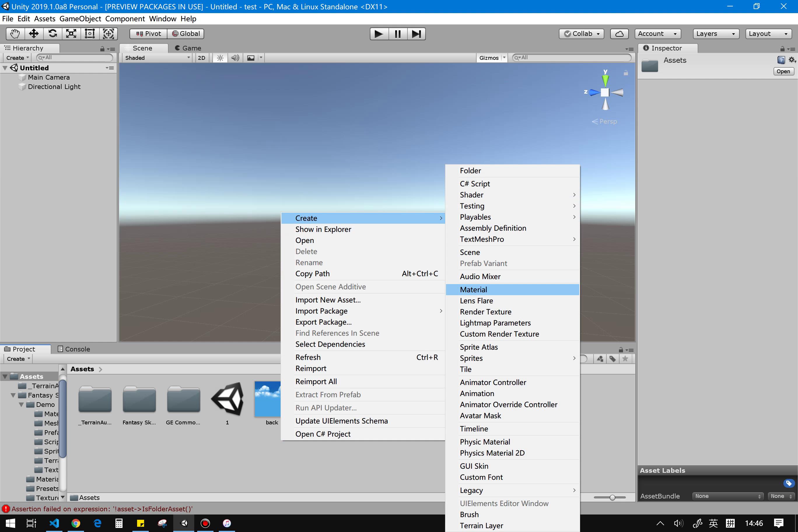Toggle scene effects image icon
The height and width of the screenshot is (532, 798).
pyautogui.click(x=251, y=58)
